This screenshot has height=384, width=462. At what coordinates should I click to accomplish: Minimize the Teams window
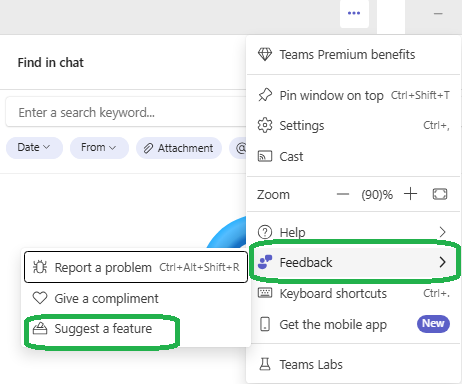tap(438, 14)
